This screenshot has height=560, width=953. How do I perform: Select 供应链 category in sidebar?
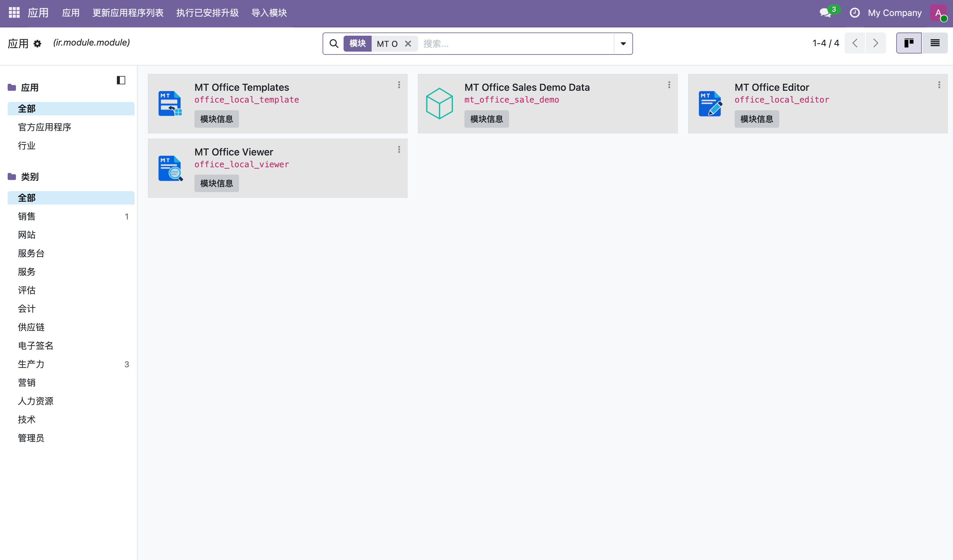point(71,327)
